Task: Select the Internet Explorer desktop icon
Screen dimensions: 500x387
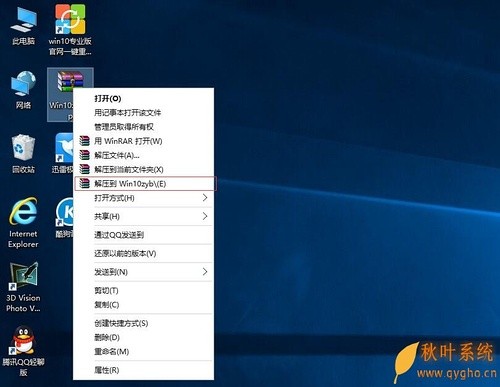Action: click(x=23, y=211)
